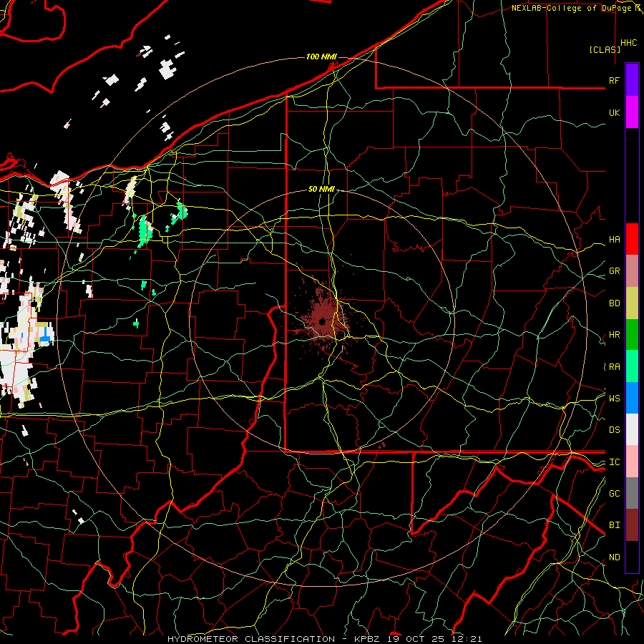Click the HR legend label
The image size is (644, 644).
point(614,335)
